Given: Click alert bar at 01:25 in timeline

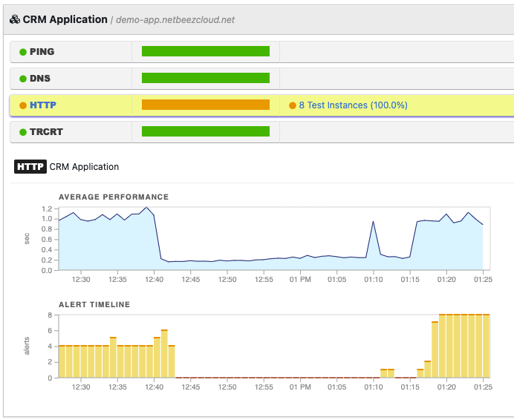Looking at the screenshot, I should 486,346.
